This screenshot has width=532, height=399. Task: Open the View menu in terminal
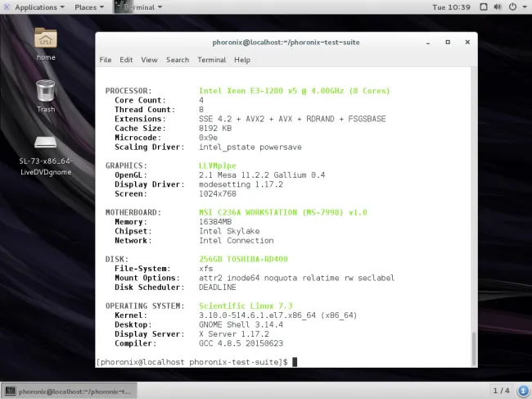[x=149, y=60]
